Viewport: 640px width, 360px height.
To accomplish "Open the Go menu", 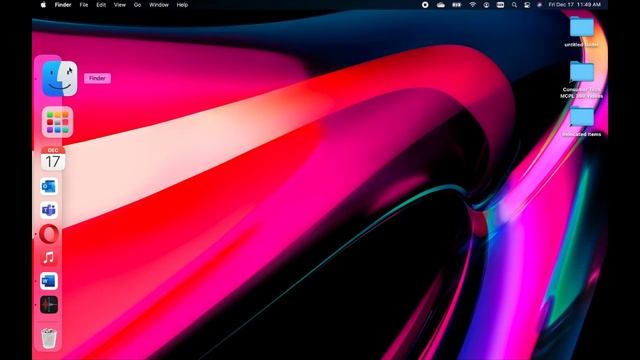I will click(138, 5).
